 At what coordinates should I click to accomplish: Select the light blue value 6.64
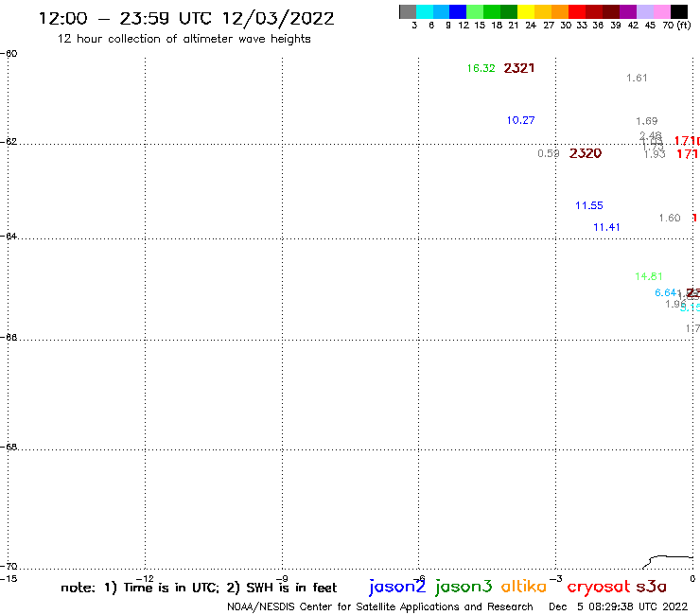pos(665,292)
